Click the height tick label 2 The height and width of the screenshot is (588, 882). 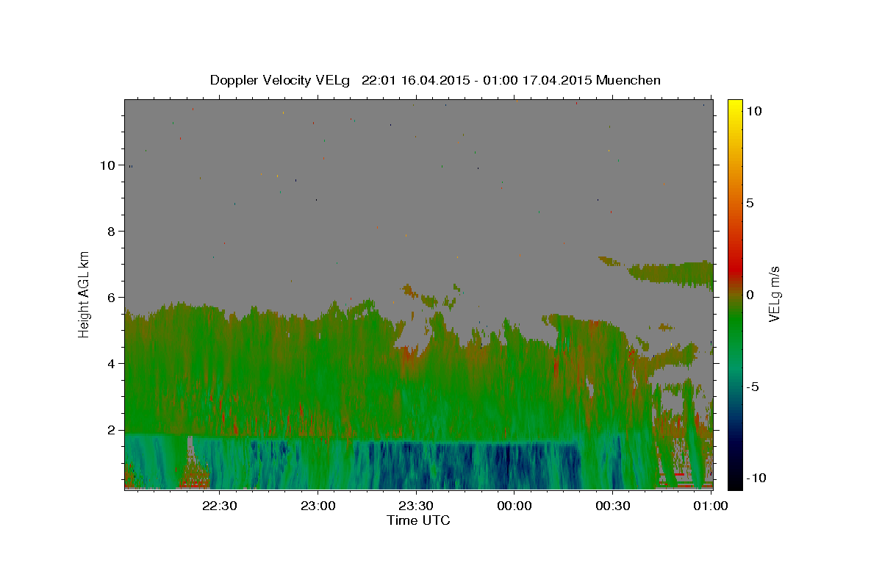coord(112,430)
